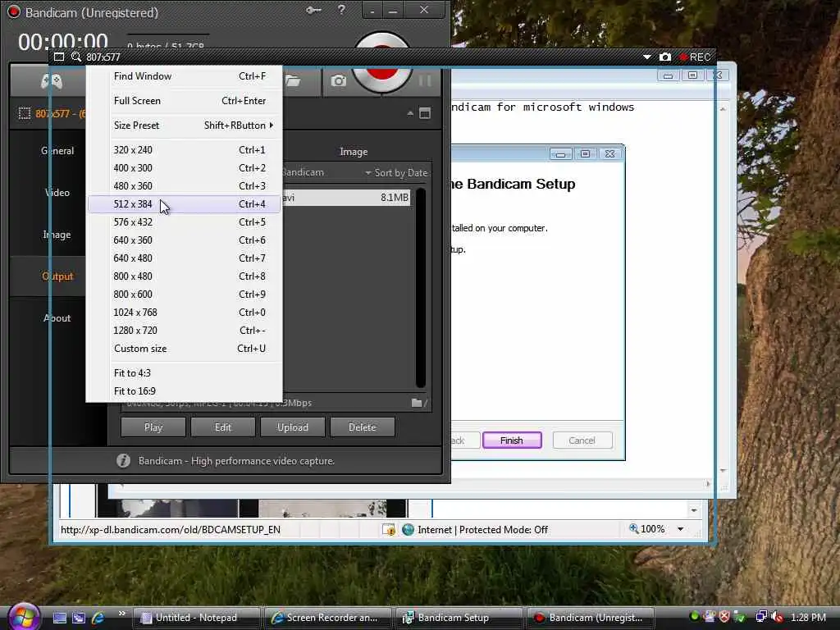Click the Play button

(x=153, y=427)
